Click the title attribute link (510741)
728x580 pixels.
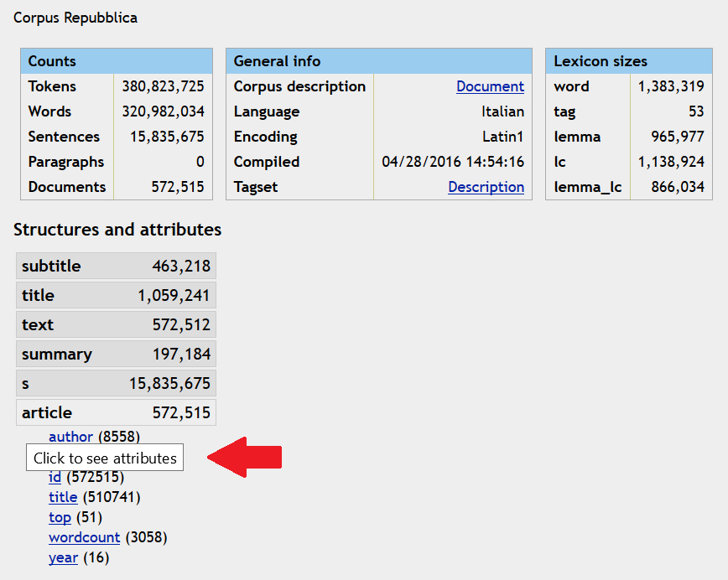[x=63, y=497]
